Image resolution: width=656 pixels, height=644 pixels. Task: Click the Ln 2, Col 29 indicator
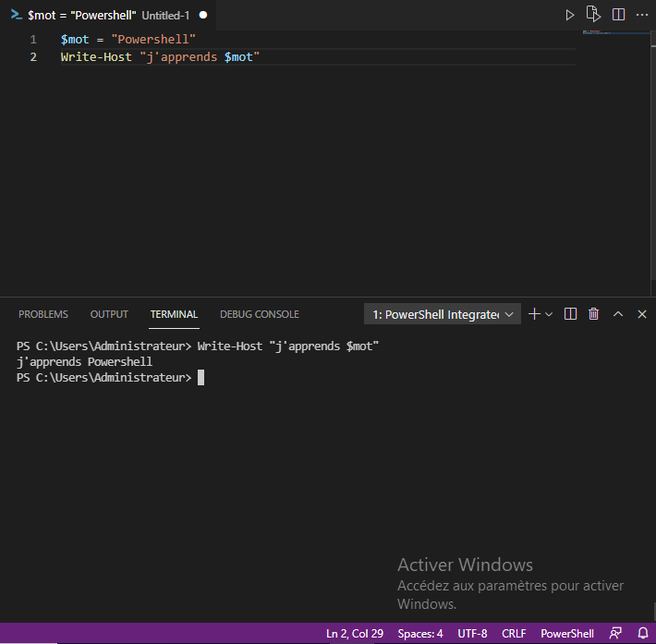click(355, 634)
